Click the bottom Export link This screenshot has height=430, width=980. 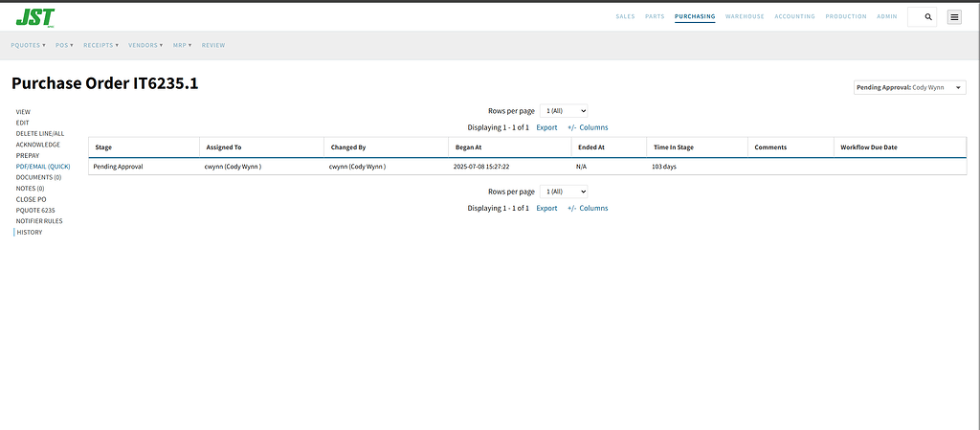[x=546, y=208]
